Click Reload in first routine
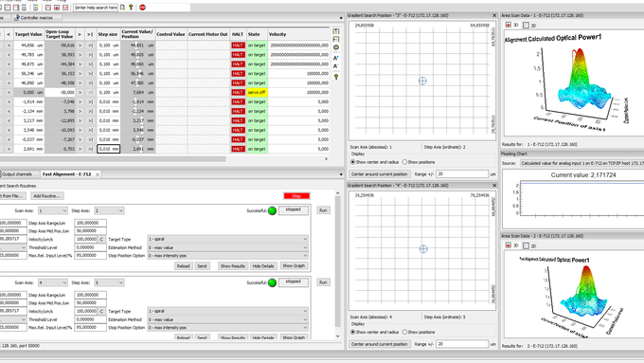 (x=183, y=266)
